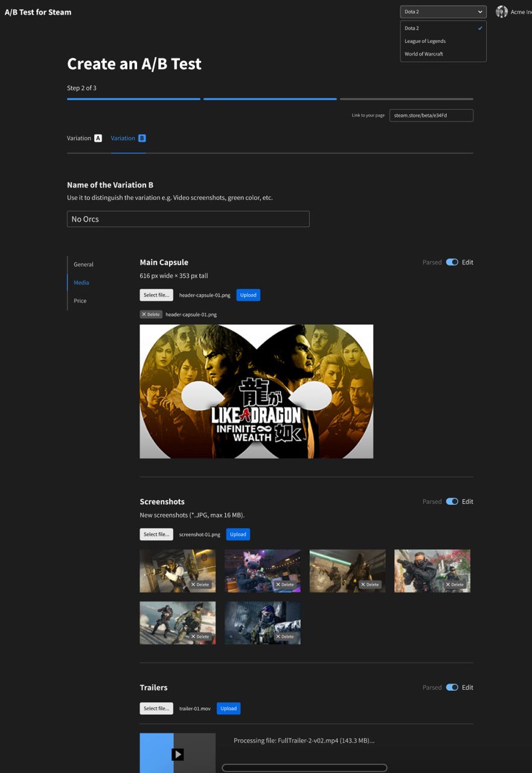Viewport: 532px width, 773px height.
Task: Click the Acme Inc user avatar
Action: click(502, 11)
